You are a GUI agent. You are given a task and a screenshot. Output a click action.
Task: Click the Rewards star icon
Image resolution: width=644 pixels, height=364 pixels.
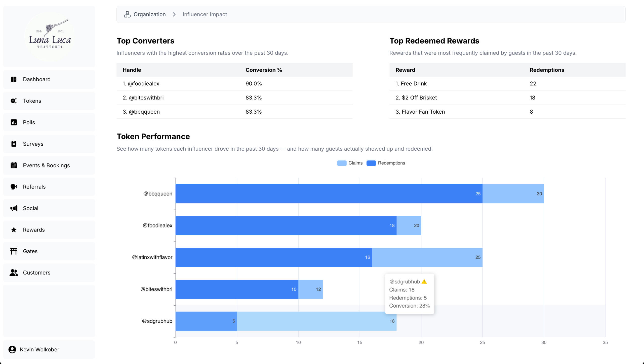[14, 230]
